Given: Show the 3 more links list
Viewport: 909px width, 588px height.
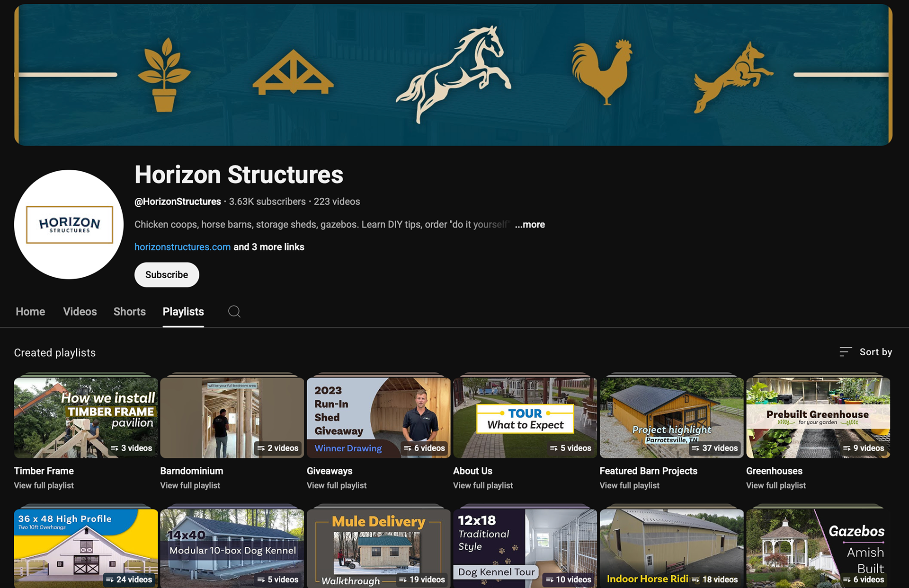Looking at the screenshot, I should pyautogui.click(x=269, y=247).
